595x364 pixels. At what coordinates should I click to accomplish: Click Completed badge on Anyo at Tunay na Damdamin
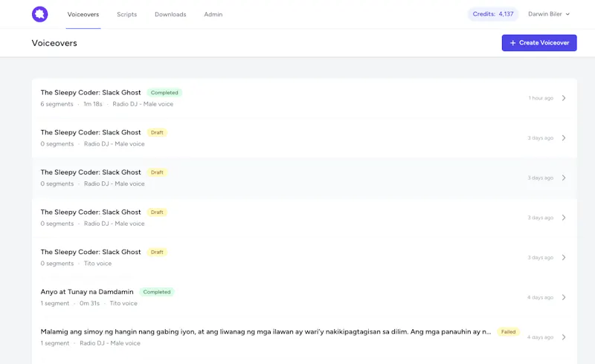[157, 292]
